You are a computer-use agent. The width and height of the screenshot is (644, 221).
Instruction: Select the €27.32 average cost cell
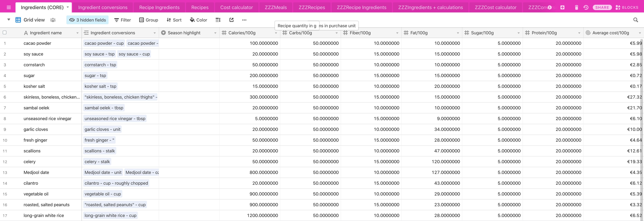[x=614, y=97]
